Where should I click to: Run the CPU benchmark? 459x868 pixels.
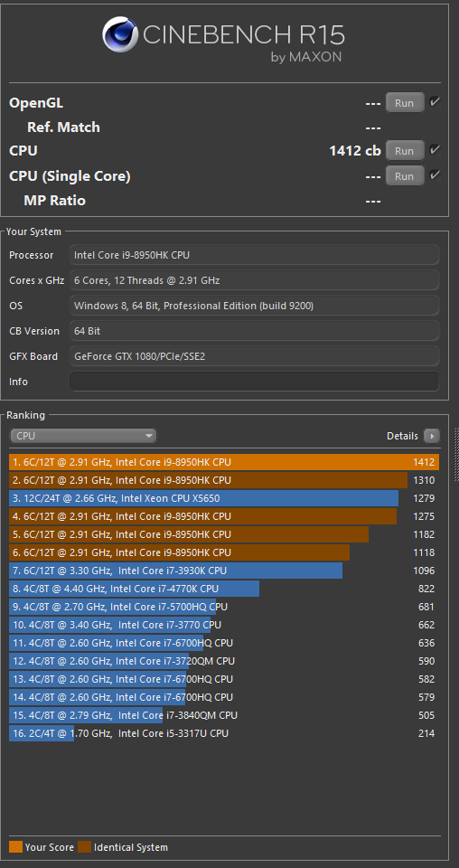click(x=405, y=151)
